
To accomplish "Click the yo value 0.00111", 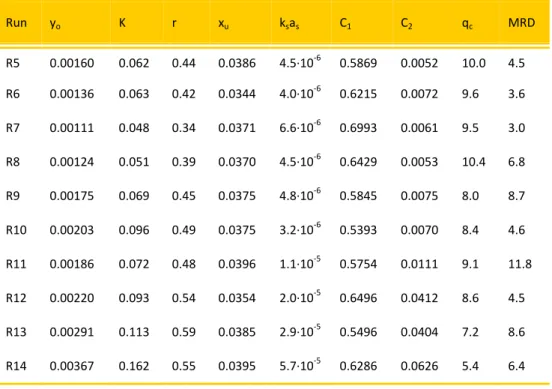I will [72, 127].
